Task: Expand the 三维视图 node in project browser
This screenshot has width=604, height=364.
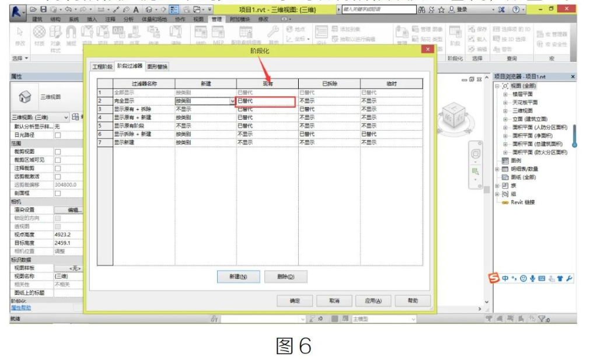Action: tap(505, 111)
